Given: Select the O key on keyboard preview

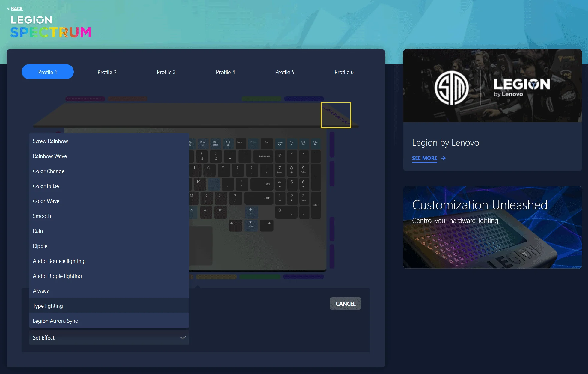Looking at the screenshot, I should (209, 170).
